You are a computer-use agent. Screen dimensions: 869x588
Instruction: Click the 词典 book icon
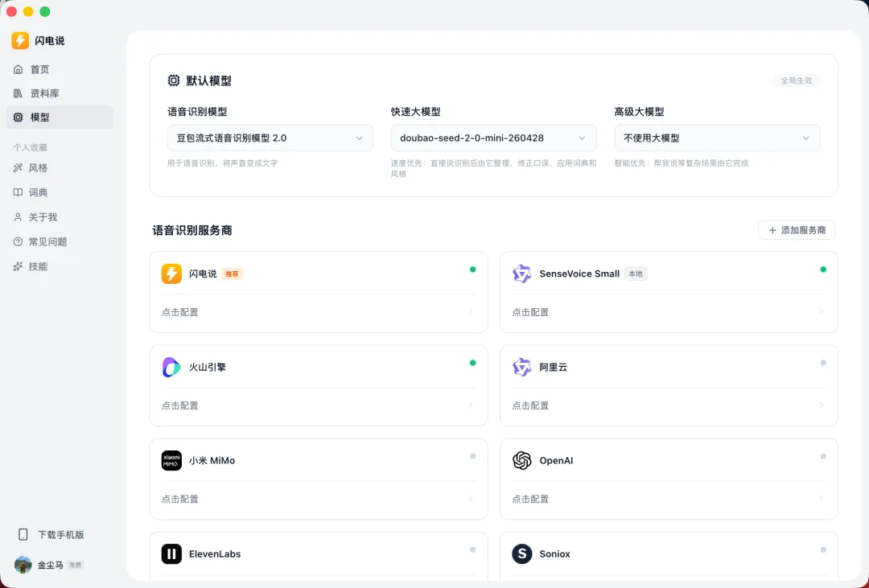coord(18,192)
